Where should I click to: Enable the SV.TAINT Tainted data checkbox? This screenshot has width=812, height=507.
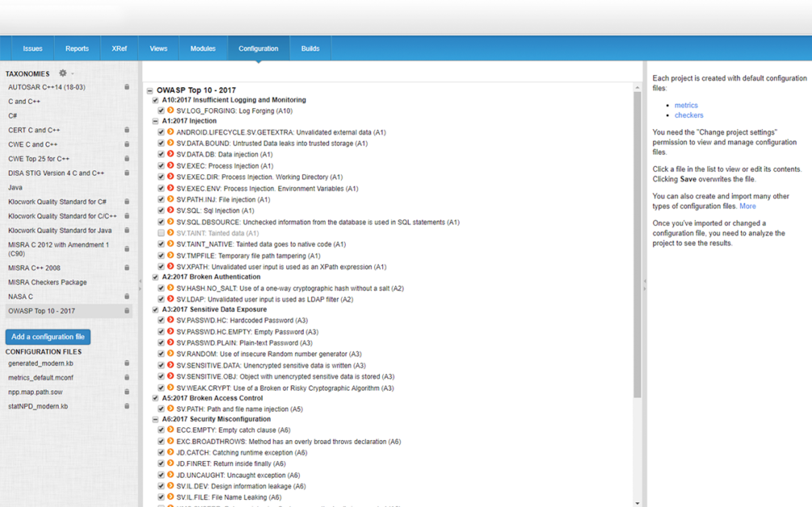point(161,233)
